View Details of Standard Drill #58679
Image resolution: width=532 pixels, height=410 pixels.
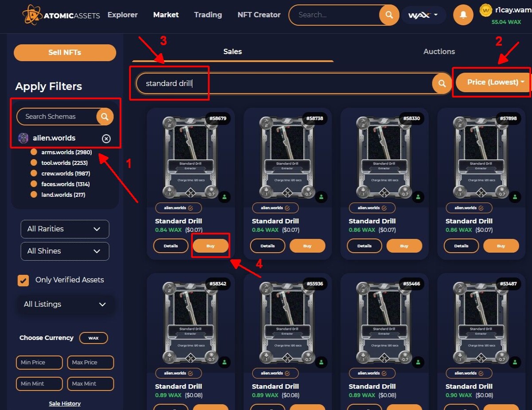coord(171,246)
